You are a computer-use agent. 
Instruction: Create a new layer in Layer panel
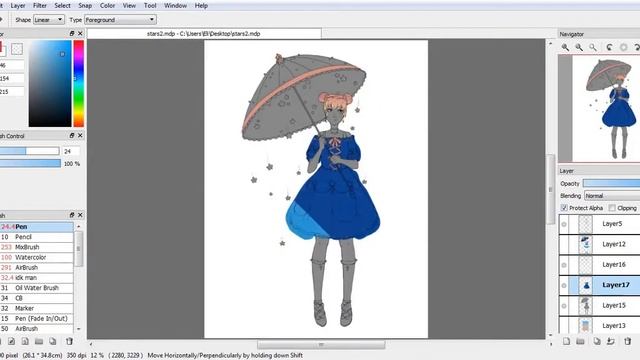566,341
